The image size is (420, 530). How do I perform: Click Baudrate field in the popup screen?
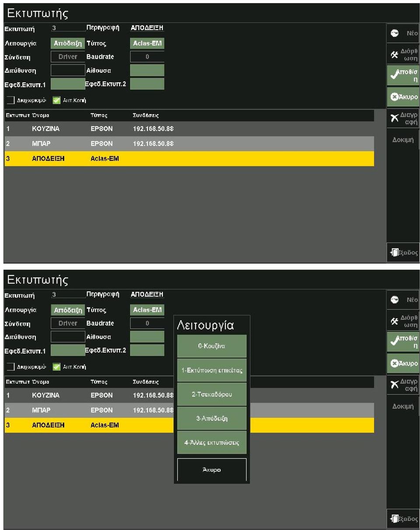point(147,323)
